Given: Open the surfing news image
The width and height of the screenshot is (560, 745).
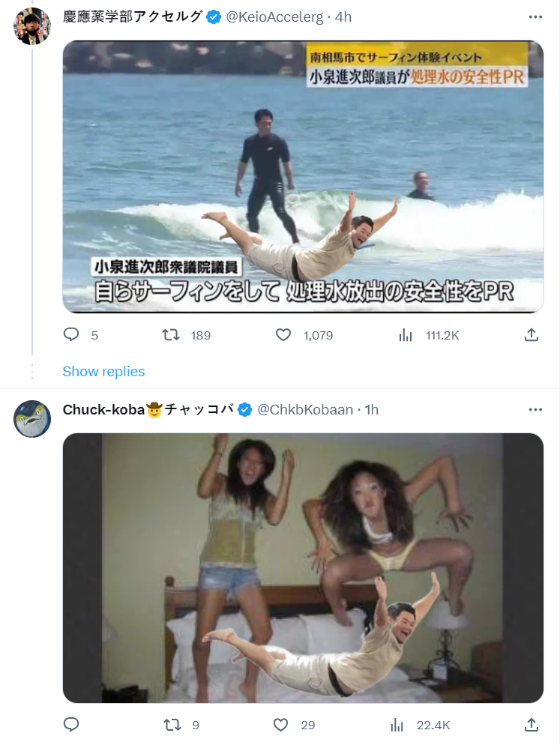Looking at the screenshot, I should pyautogui.click(x=303, y=176).
